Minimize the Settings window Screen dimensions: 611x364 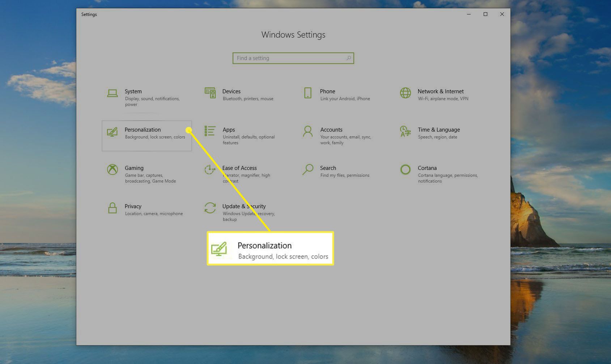pyautogui.click(x=469, y=14)
